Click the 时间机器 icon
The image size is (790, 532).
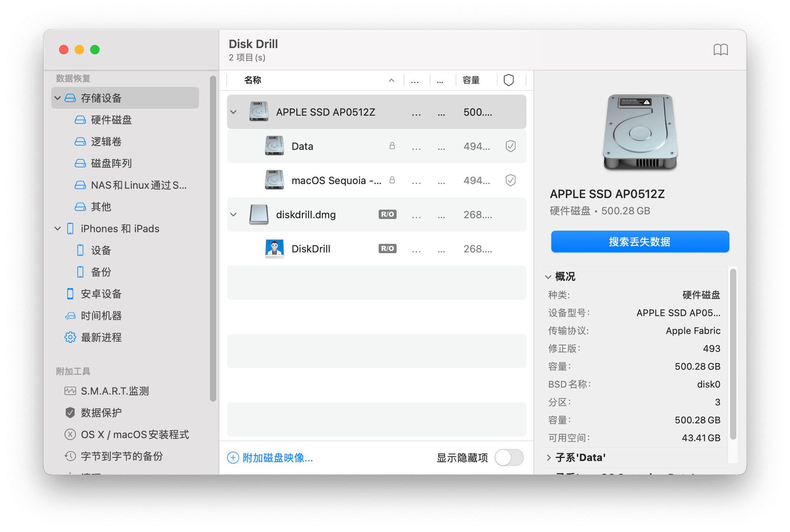[x=70, y=316]
